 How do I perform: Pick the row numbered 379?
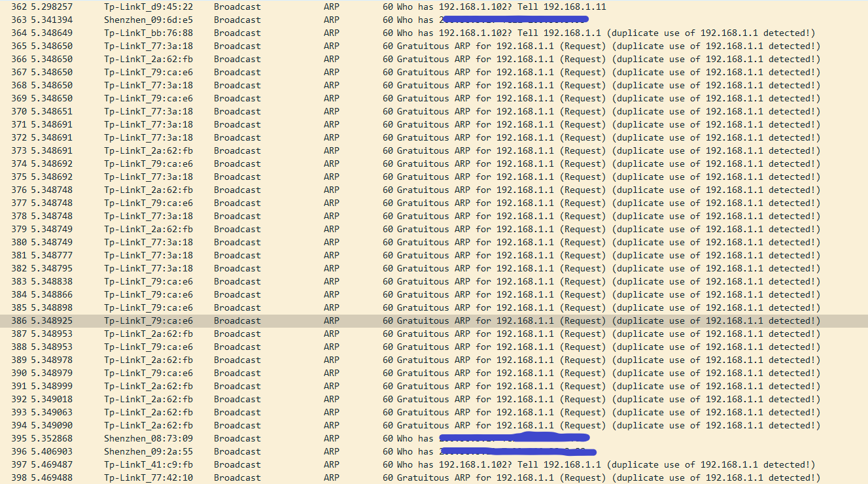(x=434, y=229)
